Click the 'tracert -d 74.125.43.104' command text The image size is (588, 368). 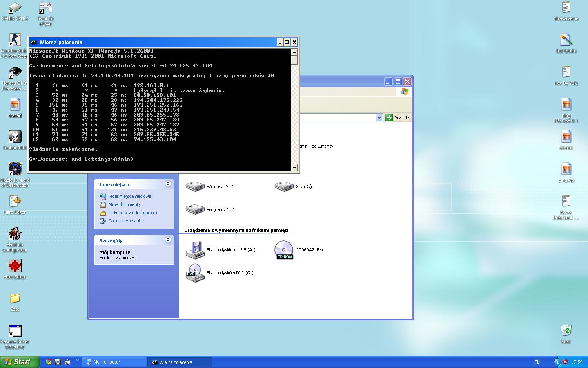(x=173, y=66)
